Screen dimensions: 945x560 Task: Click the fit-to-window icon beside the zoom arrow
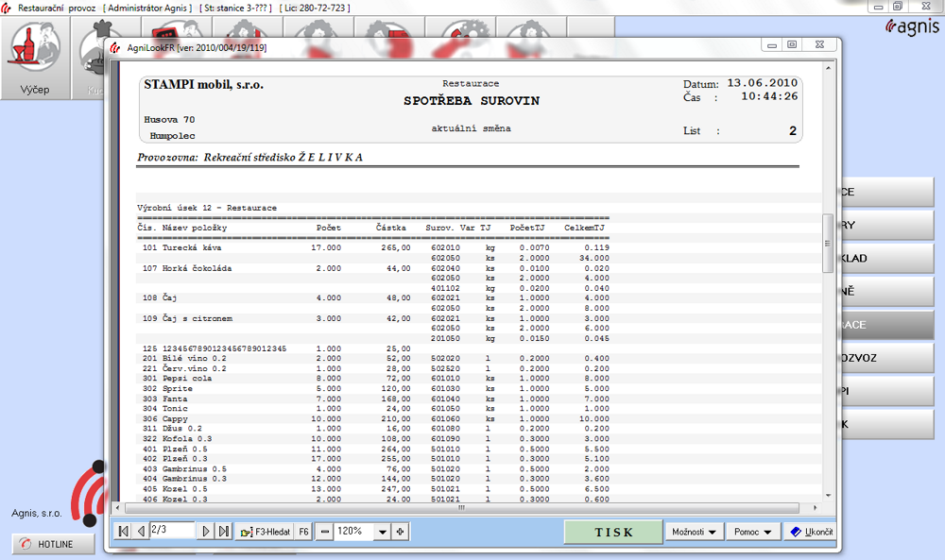401,532
